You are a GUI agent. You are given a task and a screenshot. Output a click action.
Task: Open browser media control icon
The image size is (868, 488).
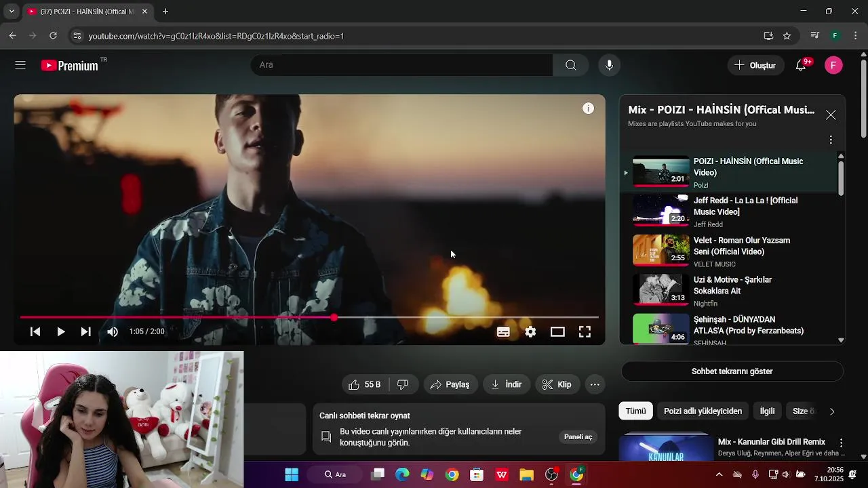coord(815,36)
